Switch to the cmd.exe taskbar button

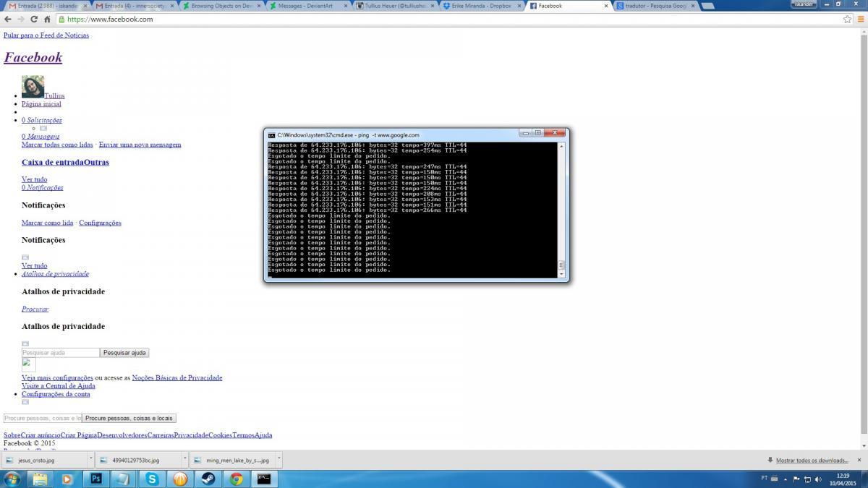265,479
